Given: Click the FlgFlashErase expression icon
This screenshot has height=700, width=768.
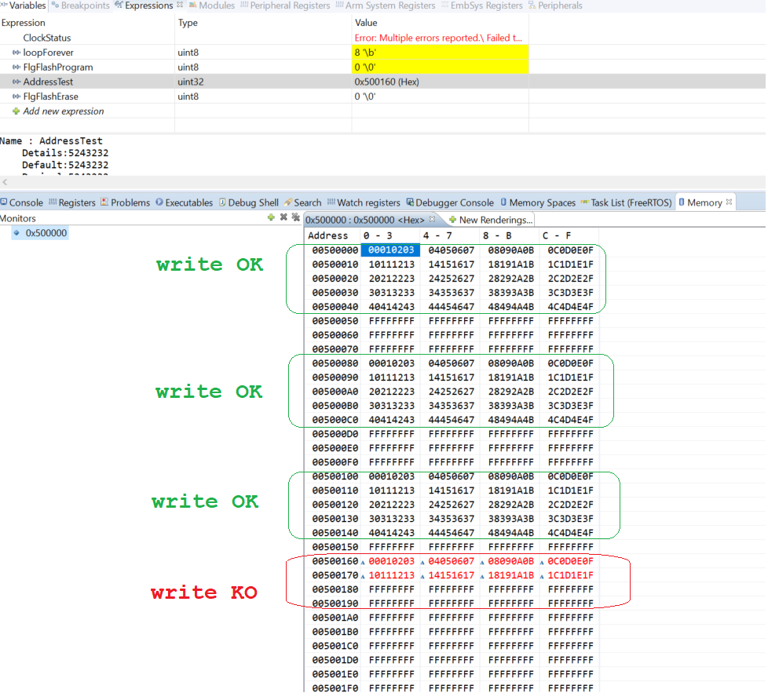Looking at the screenshot, I should (x=16, y=97).
